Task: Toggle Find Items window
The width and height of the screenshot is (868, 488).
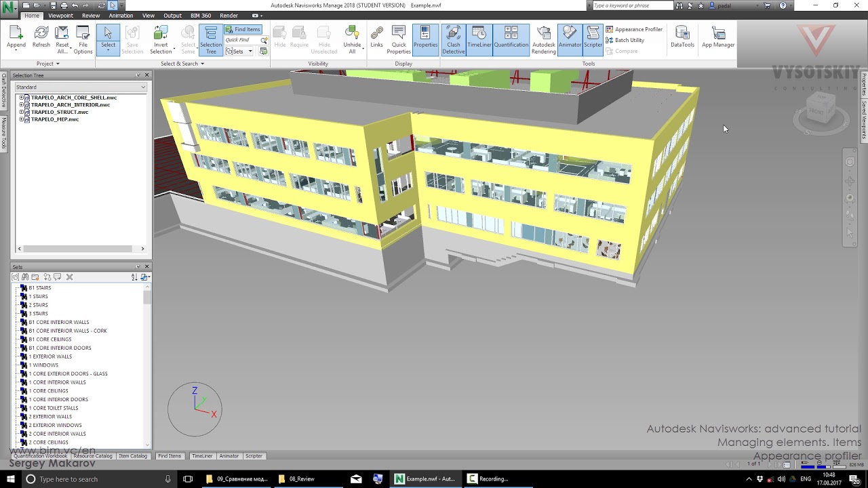Action: 243,29
